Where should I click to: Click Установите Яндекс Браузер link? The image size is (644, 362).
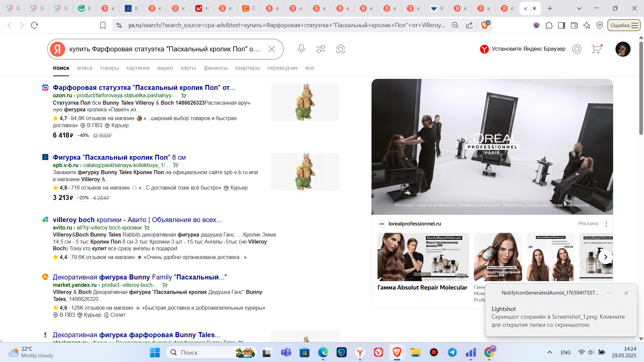(529, 49)
